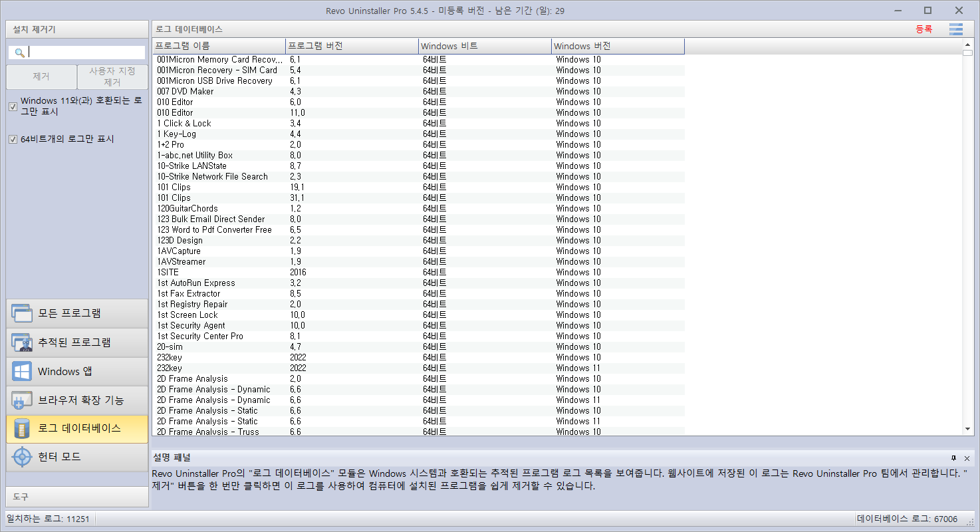Sort by the 프로그램 버전 column header

[x=352, y=46]
